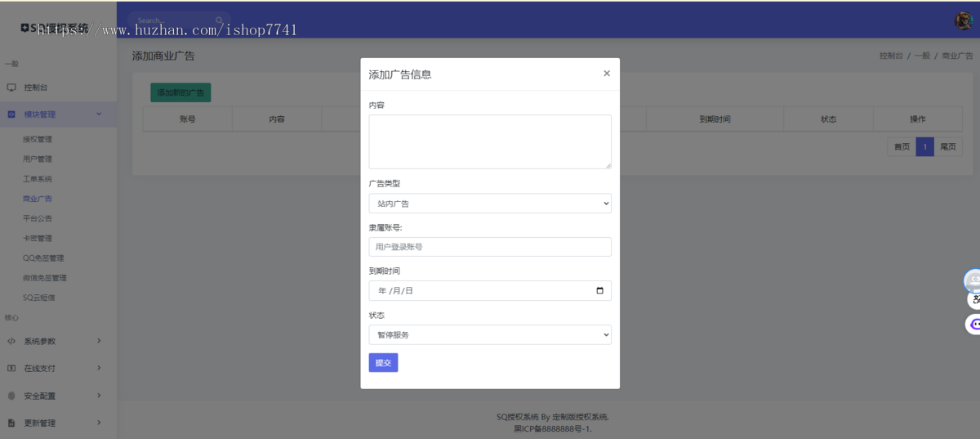The image size is (980, 439).
Task: Expand 系统参数 chevron arrow
Action: coord(99,341)
